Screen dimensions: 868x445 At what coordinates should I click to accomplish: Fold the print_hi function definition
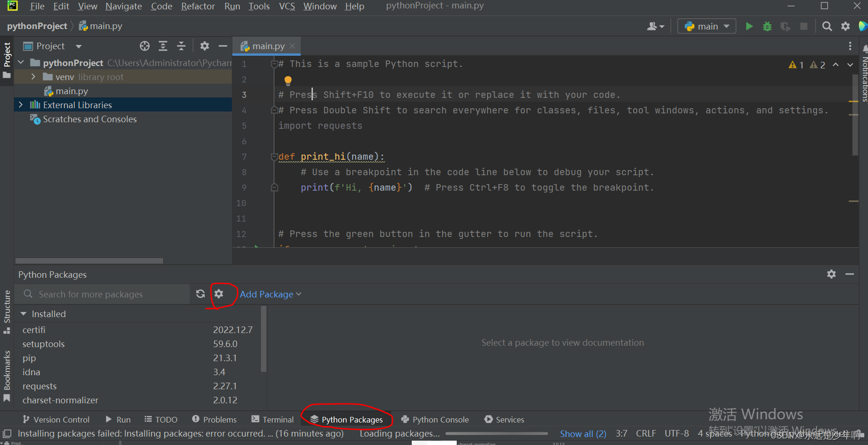(274, 157)
